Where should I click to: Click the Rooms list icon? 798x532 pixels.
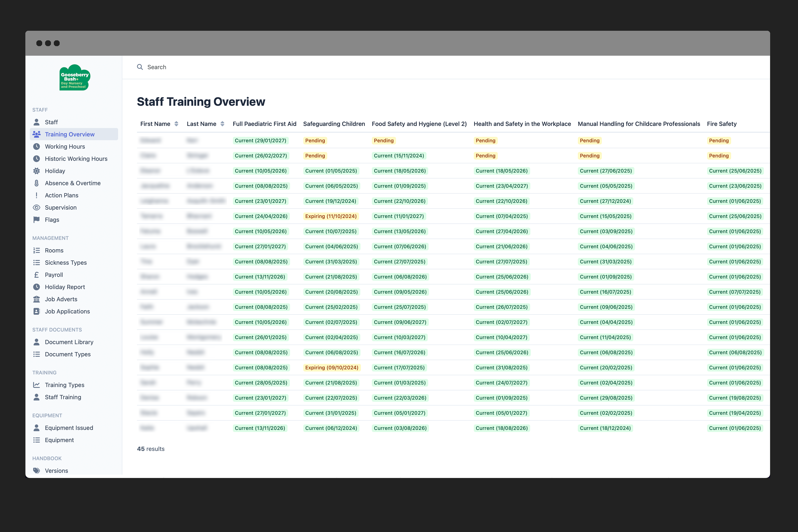pos(37,250)
